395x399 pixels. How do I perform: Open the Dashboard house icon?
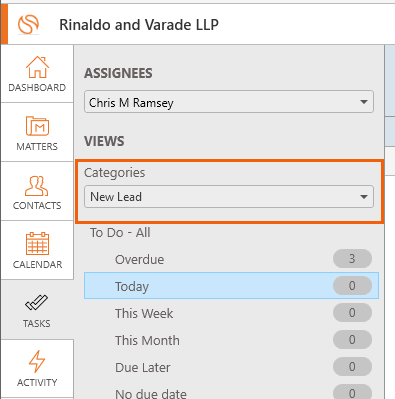(x=37, y=67)
